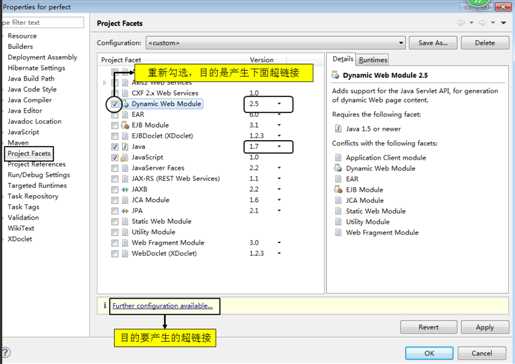515x364 pixels.
Task: Confirm with the OK button
Action: tap(429, 353)
